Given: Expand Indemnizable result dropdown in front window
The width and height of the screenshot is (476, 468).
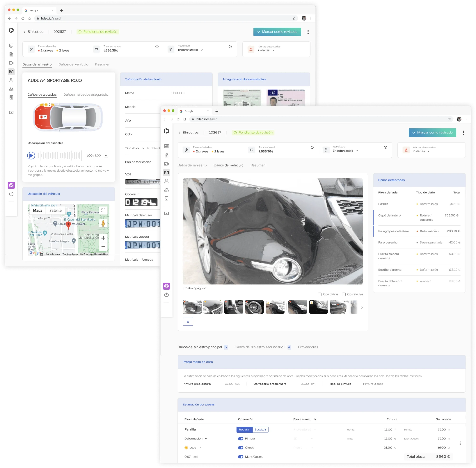Looking at the screenshot, I should pos(345,151).
